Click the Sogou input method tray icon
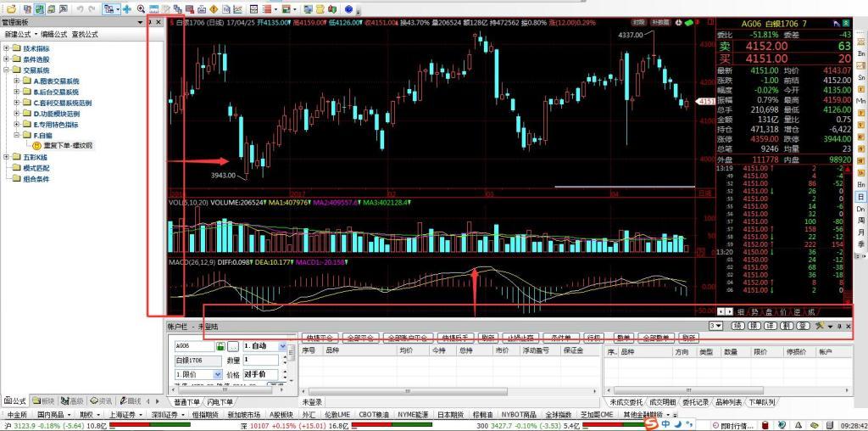868x431 pixels. (651, 423)
